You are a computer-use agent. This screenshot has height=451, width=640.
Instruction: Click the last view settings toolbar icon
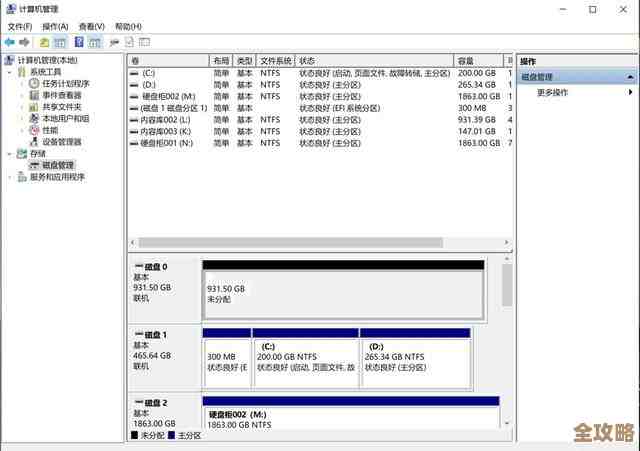(144, 42)
